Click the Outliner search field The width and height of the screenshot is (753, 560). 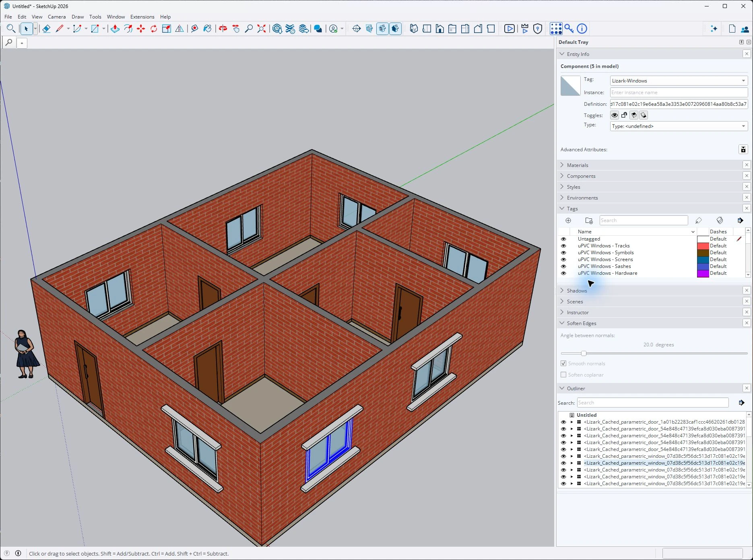(652, 403)
